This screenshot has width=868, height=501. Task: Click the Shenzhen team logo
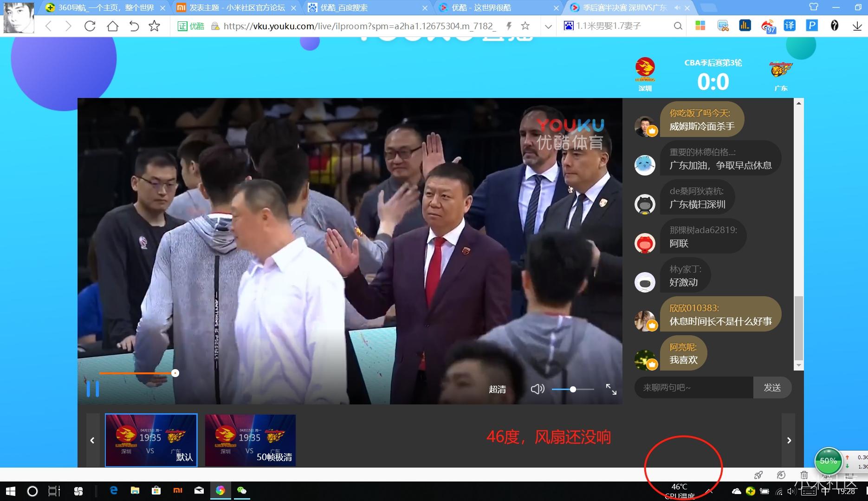(645, 70)
